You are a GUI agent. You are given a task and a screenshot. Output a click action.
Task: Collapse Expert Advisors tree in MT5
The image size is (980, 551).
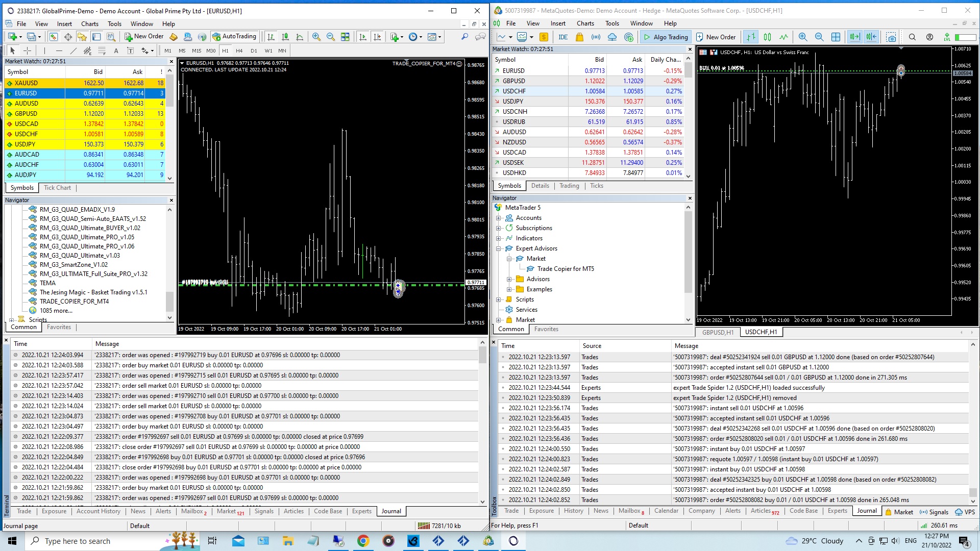click(499, 248)
